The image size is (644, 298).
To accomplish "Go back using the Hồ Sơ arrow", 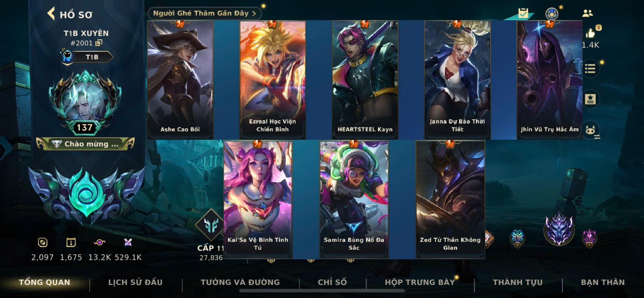I will pyautogui.click(x=51, y=14).
